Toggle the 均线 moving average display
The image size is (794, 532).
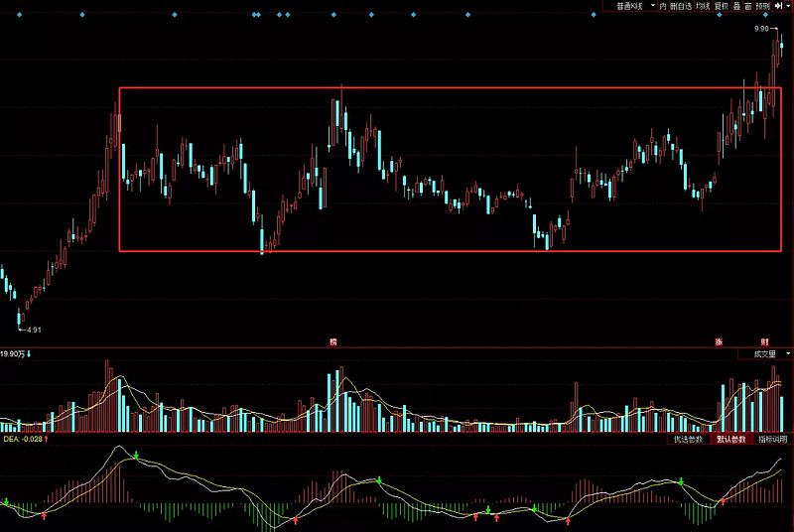pos(702,6)
